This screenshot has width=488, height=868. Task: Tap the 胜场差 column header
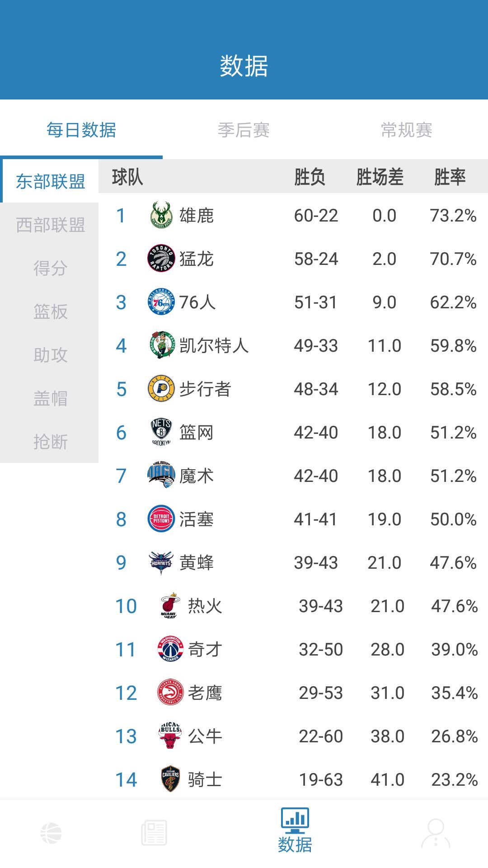380,177
